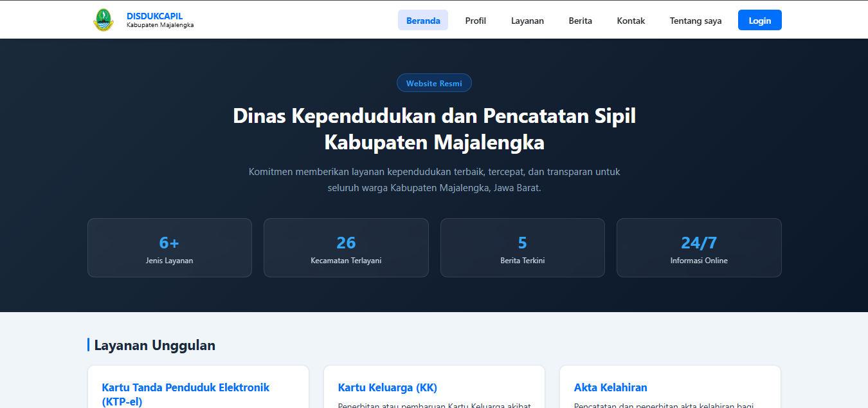Open the Profil navigation item
This screenshot has width=868, height=408.
[476, 21]
